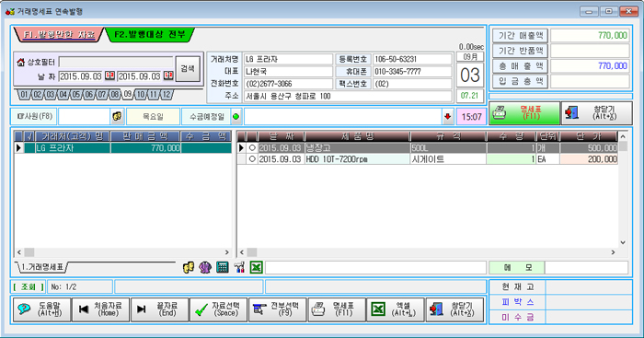Open 도움말 (Alt+H) help button
Image resolution: width=644 pixels, height=338 pixels.
tap(41, 309)
